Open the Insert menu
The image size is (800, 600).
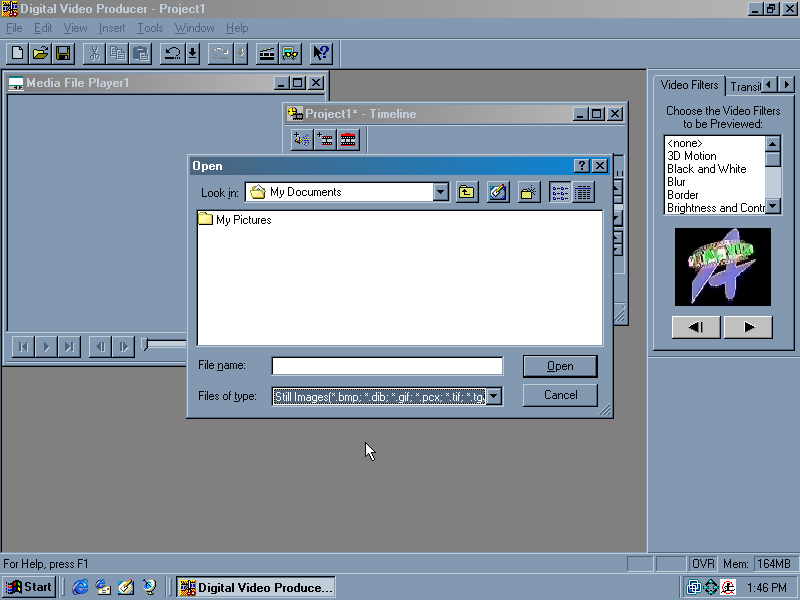click(112, 28)
